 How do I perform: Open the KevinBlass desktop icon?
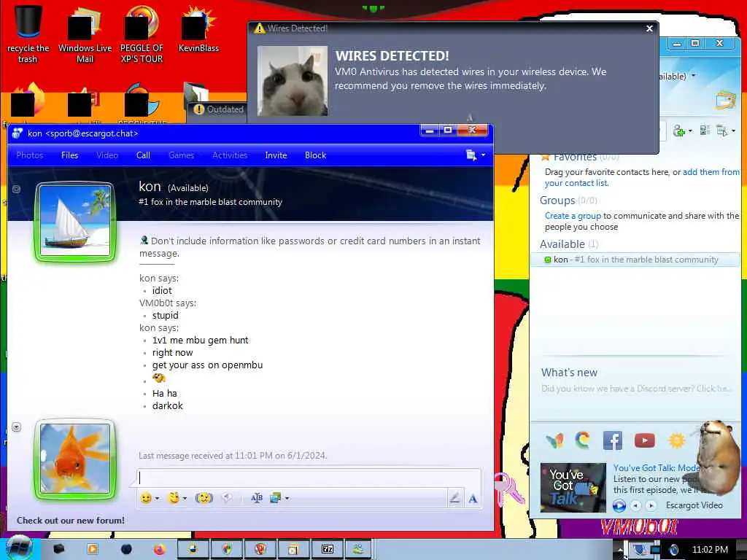click(x=198, y=29)
